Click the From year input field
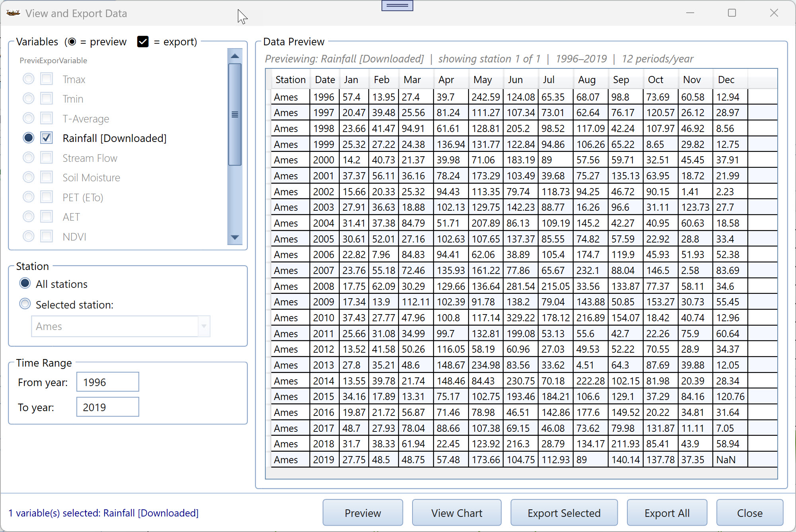The image size is (796, 532). pyautogui.click(x=108, y=382)
